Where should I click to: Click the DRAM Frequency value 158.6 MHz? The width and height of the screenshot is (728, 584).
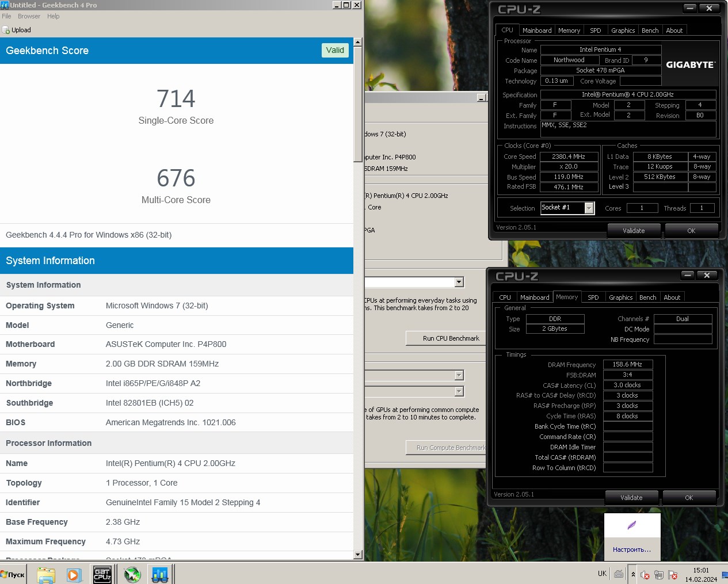627,364
